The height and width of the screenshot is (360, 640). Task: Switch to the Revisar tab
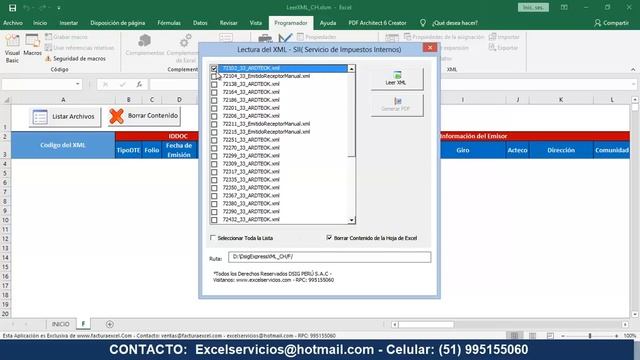[x=229, y=23]
